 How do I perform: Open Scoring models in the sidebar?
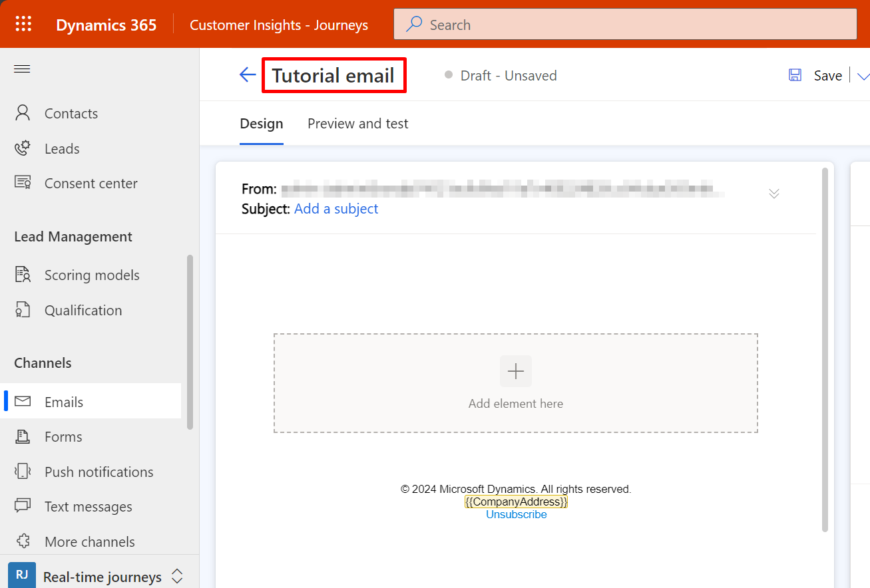92,275
